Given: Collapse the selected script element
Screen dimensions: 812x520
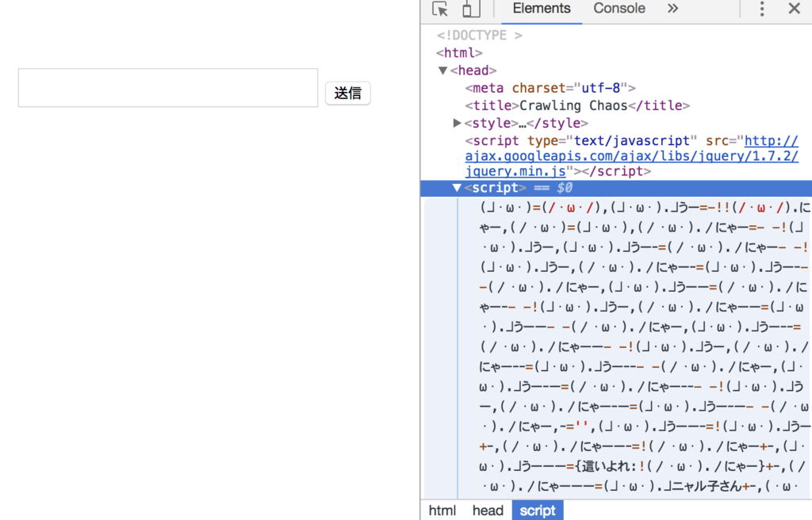Looking at the screenshot, I should click(x=457, y=188).
